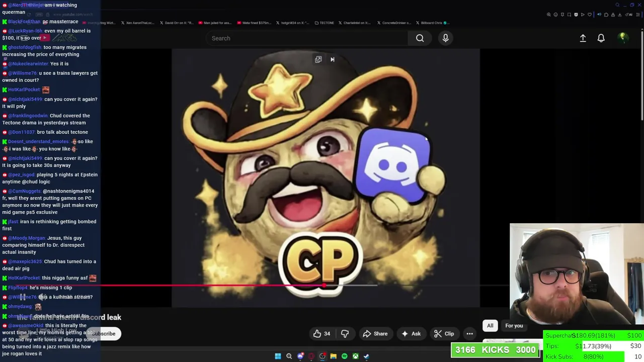Click the tab search icon near window controls
Screen dimensions: 644x362
coord(617,5)
